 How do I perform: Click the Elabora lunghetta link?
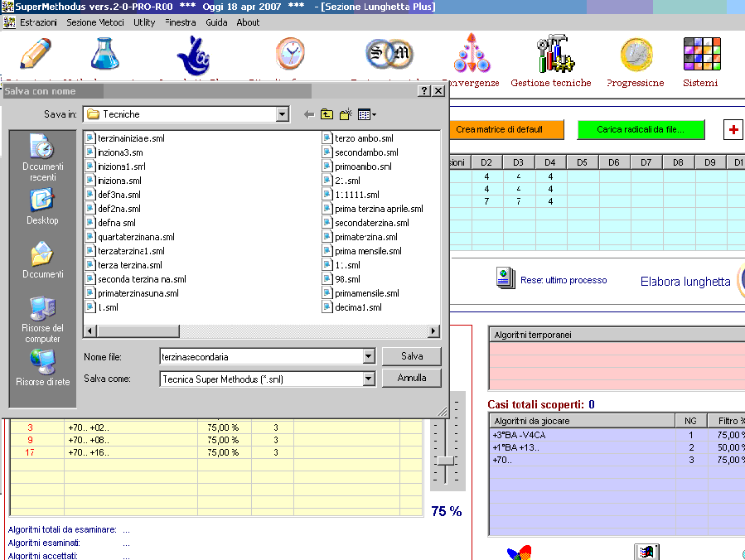(685, 282)
